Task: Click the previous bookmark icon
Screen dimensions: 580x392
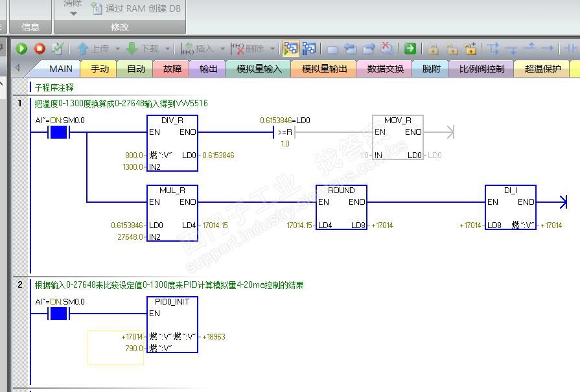Action: point(351,49)
